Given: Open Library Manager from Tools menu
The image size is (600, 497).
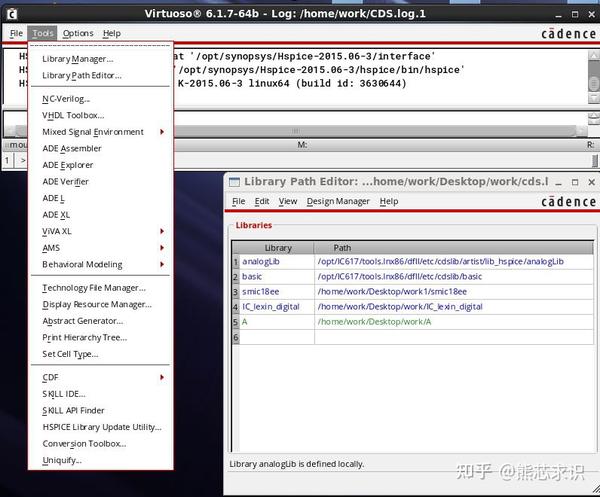Looking at the screenshot, I should (x=78, y=59).
